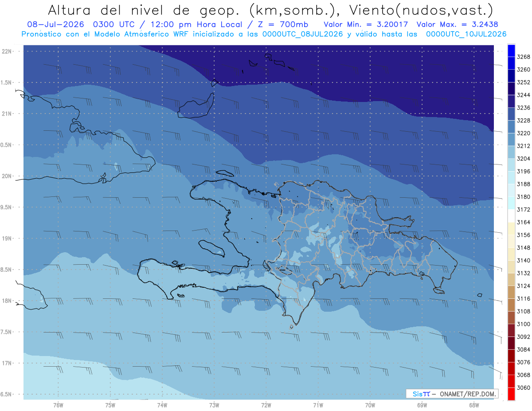Click the '73W' longitude label
Viewport: 532px width, 411px height.
click(x=214, y=405)
